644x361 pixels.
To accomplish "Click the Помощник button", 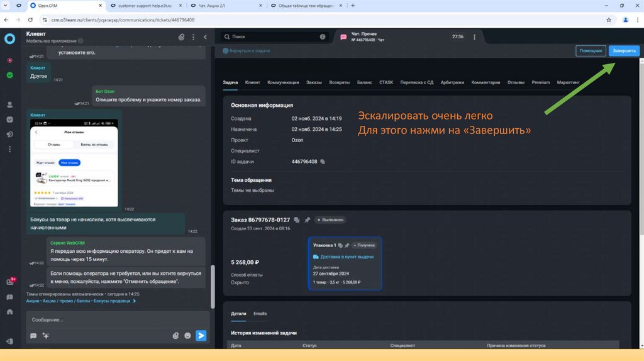I will 591,51.
